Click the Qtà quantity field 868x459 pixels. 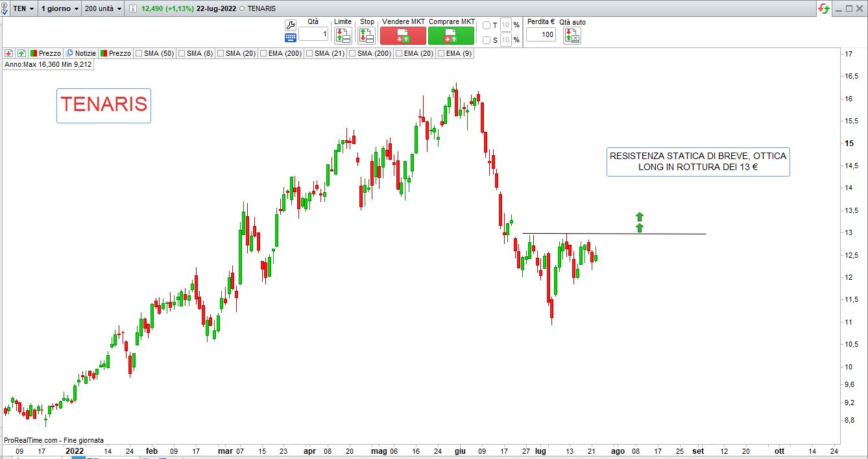click(313, 34)
